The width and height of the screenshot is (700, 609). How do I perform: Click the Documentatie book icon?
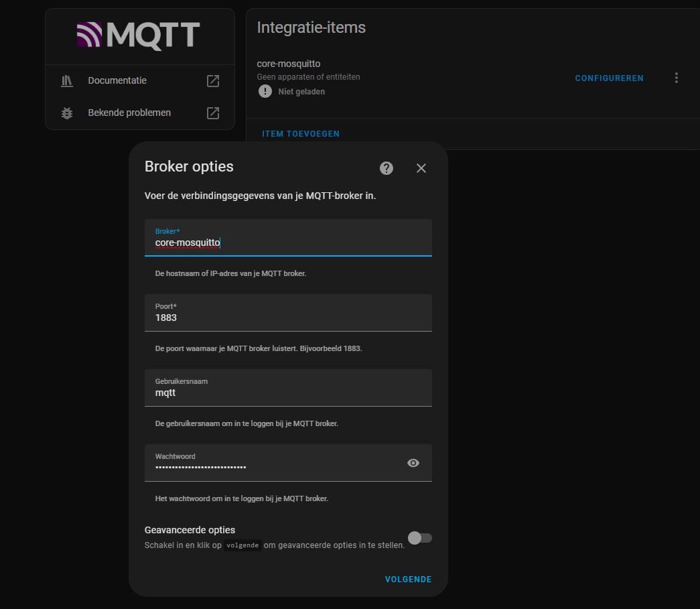(x=66, y=81)
